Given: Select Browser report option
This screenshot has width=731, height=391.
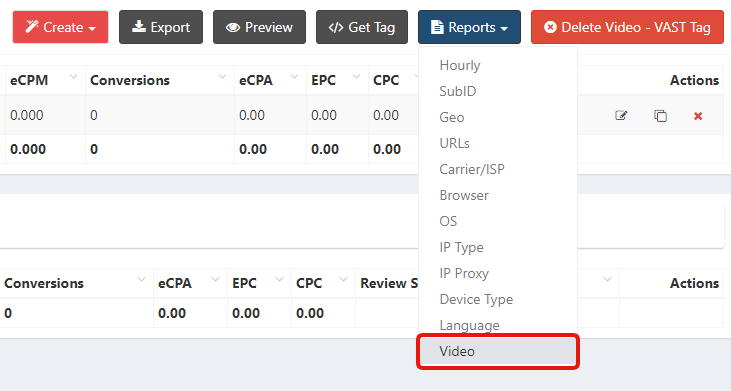Looking at the screenshot, I should coord(498,195).
